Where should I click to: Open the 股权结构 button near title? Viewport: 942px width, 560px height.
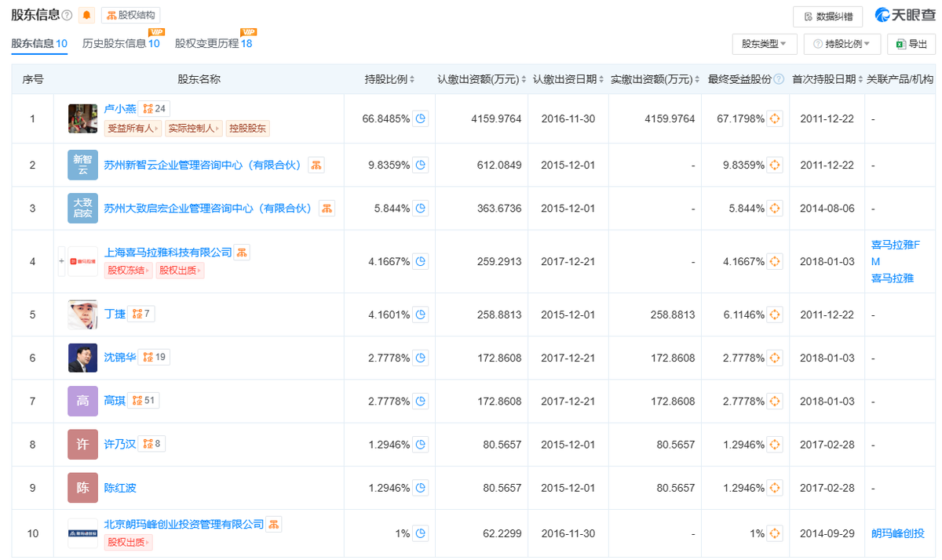point(131,15)
